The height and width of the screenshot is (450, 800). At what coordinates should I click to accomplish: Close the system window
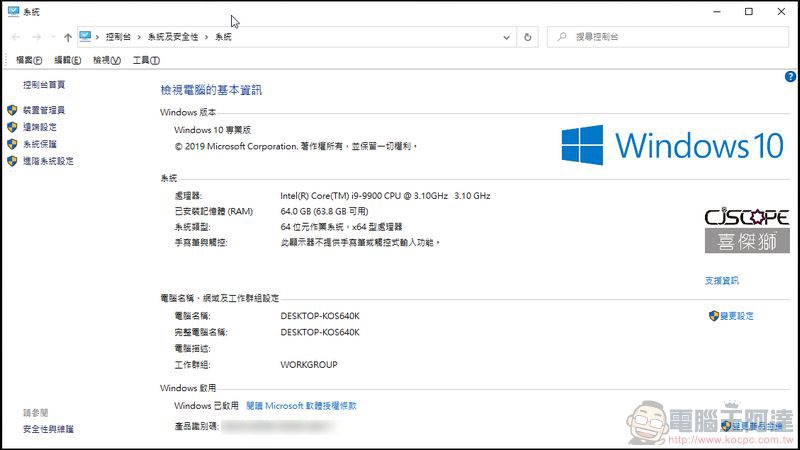tap(781, 11)
